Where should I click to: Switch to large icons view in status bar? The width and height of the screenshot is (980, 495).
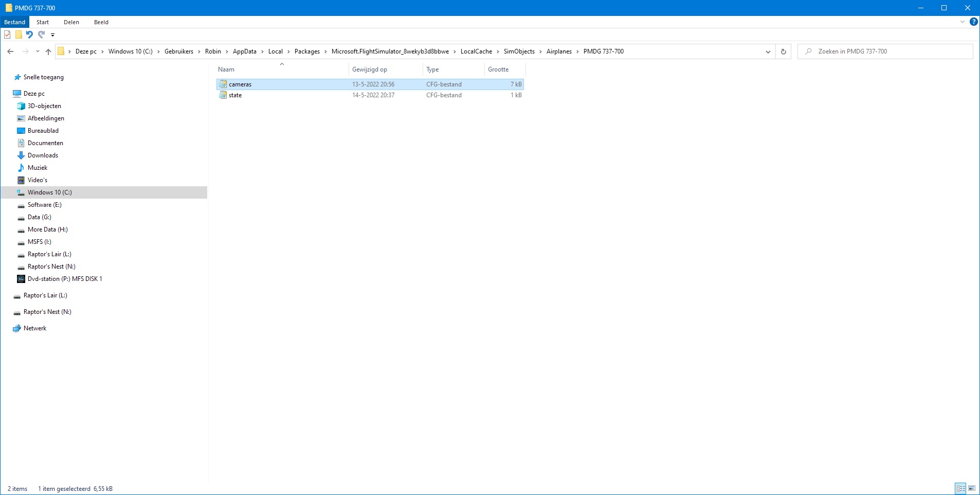(x=972, y=488)
